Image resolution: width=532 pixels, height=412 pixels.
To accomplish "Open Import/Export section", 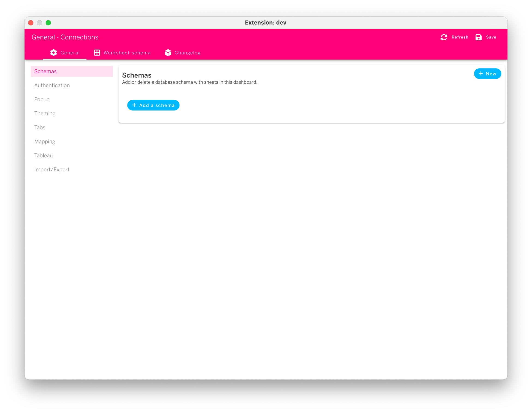I will (x=52, y=170).
